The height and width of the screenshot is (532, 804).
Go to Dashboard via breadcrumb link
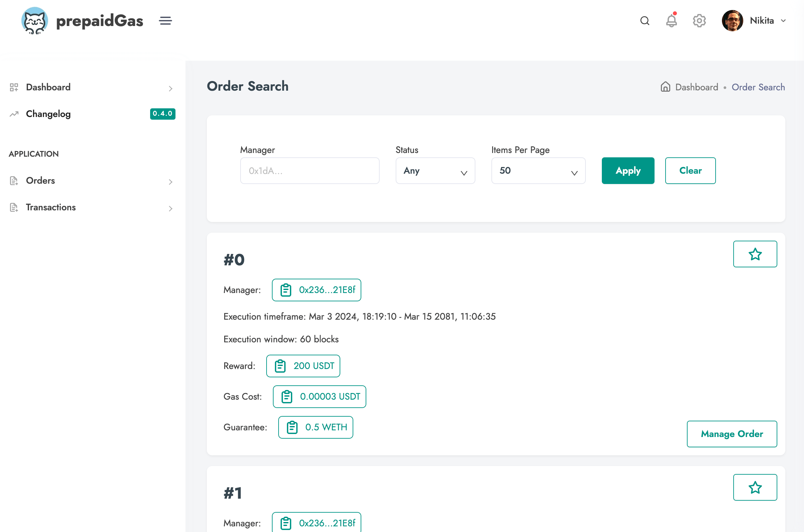click(x=696, y=87)
